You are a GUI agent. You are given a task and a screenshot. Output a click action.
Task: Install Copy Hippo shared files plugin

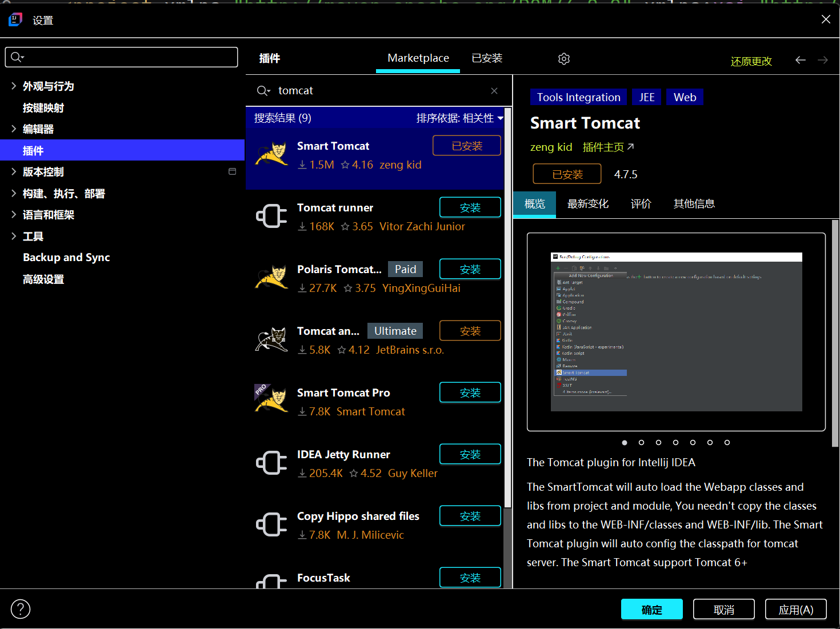point(470,516)
